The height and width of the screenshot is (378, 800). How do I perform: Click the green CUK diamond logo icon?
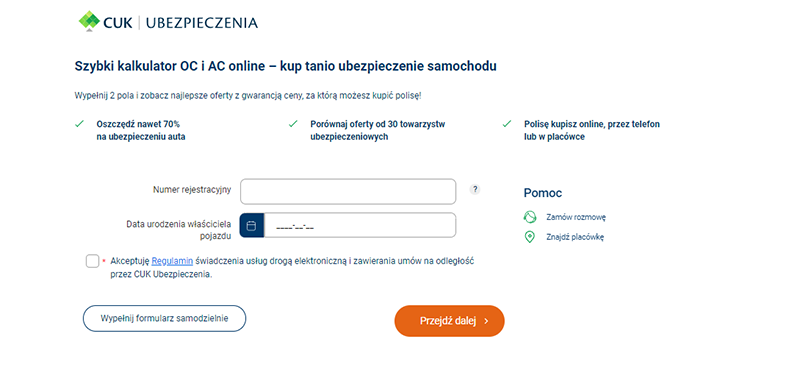(90, 21)
